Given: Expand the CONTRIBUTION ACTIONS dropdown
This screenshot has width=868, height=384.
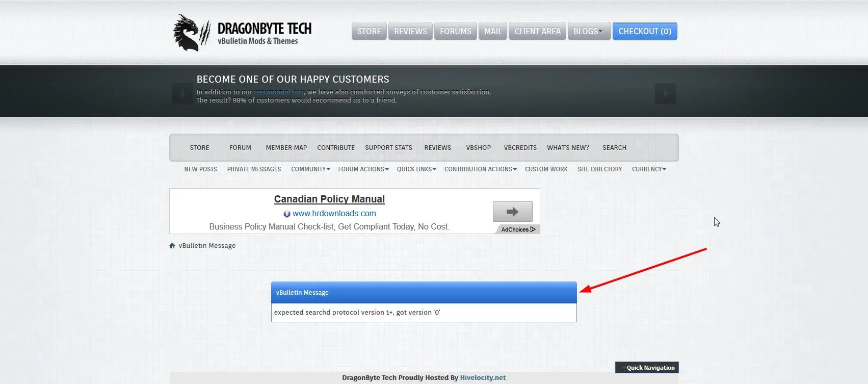Looking at the screenshot, I should point(481,169).
